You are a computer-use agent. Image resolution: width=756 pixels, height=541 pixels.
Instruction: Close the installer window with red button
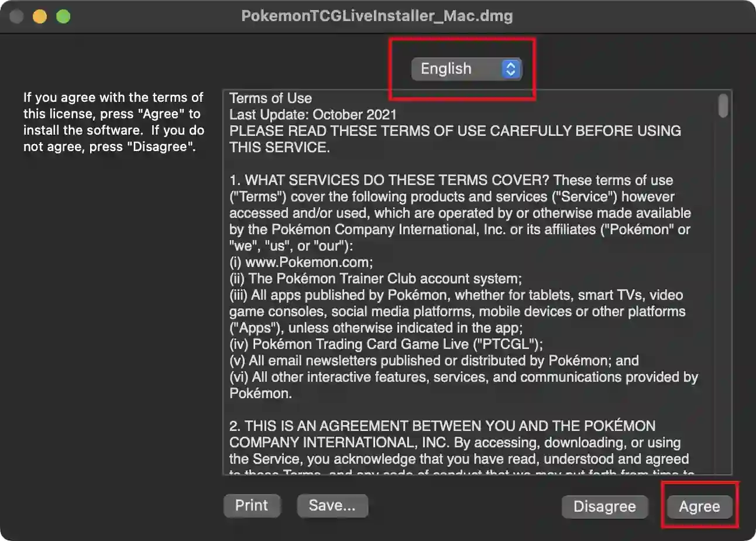pyautogui.click(x=16, y=16)
